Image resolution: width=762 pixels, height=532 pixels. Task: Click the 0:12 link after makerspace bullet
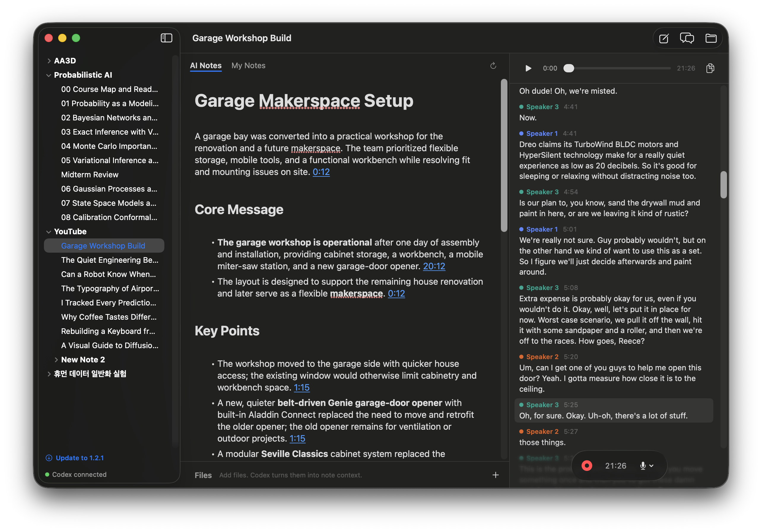click(x=396, y=293)
